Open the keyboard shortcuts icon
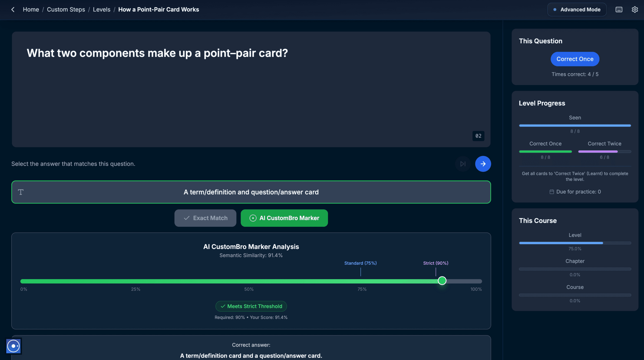This screenshot has height=360, width=644. coord(619,10)
